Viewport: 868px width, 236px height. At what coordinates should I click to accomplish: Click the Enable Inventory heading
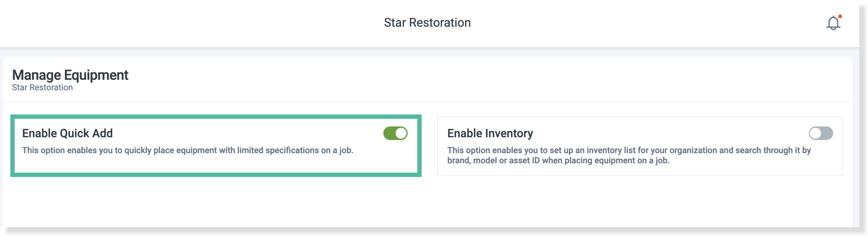pos(490,133)
